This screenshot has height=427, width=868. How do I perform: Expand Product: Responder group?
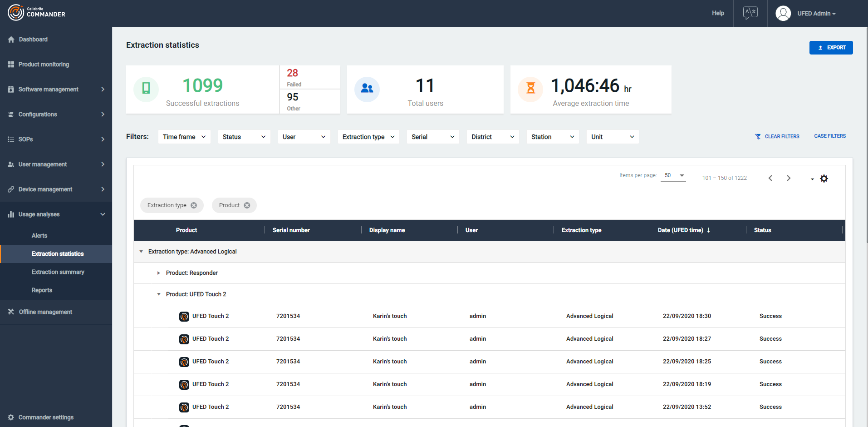click(158, 273)
